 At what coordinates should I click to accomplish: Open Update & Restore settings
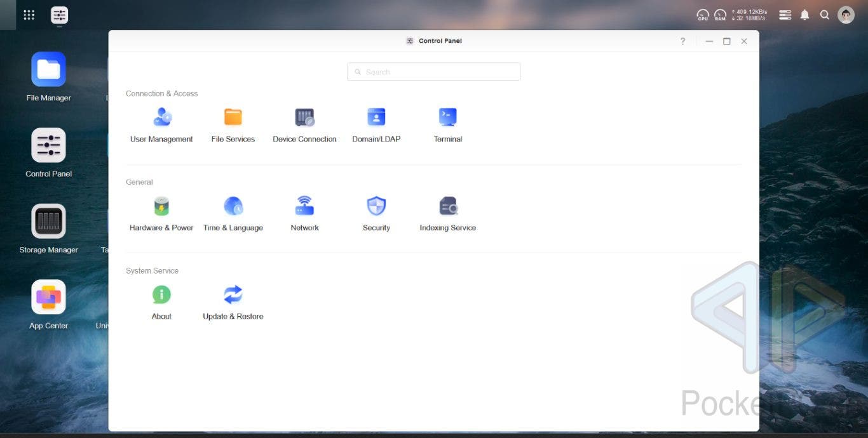[x=233, y=303]
